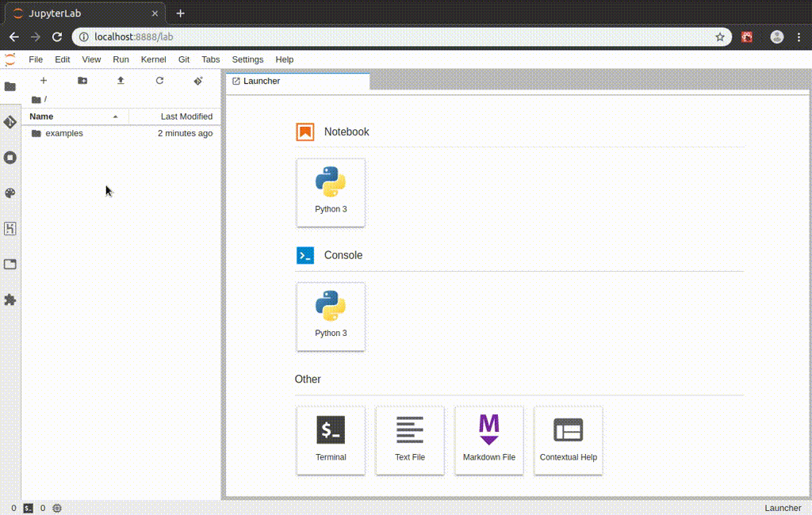The image size is (812, 515).
Task: Click the browser reload button
Action: [57, 36]
